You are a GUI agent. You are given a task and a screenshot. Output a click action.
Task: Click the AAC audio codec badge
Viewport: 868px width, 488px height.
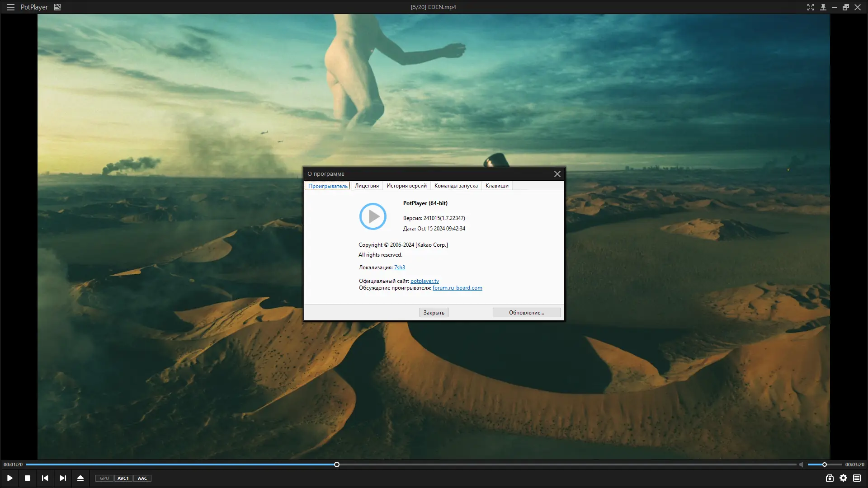[142, 478]
